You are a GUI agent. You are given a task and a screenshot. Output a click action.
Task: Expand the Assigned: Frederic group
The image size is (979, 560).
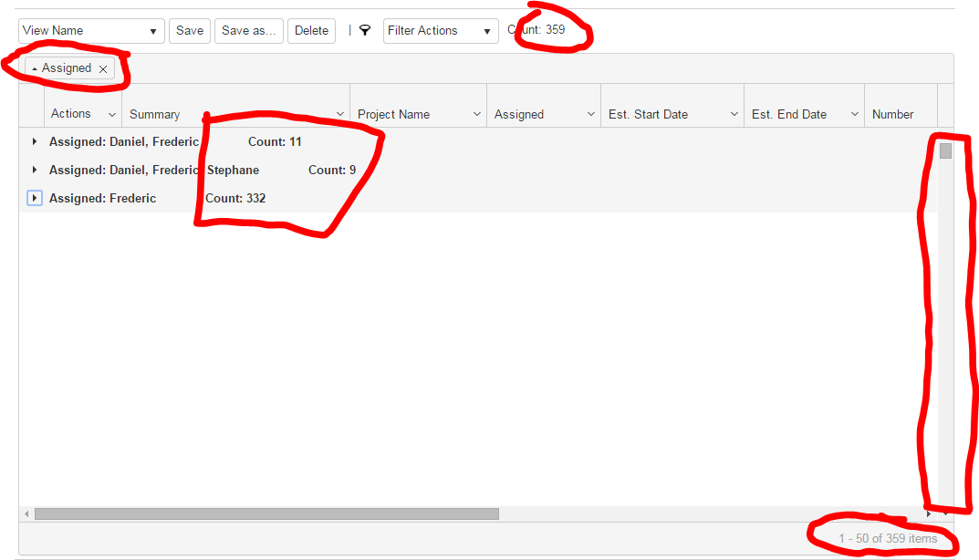coord(35,198)
